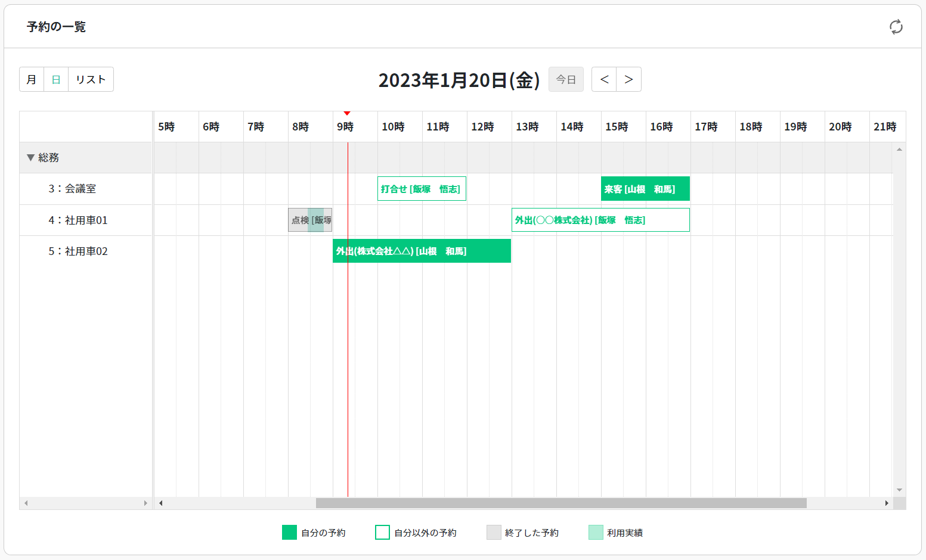The height and width of the screenshot is (560, 926).
Task: Go to the previous day using the left arrow
Action: 604,79
